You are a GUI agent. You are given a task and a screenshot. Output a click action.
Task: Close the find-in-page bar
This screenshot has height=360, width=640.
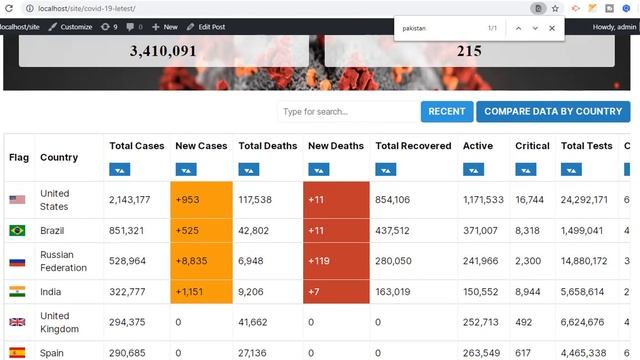point(552,28)
